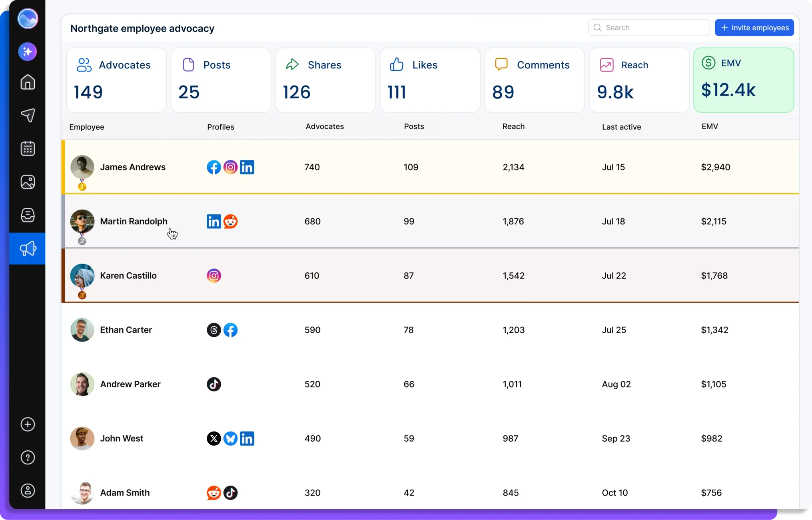
Task: Open the AI sparkle assistant icon
Action: [x=28, y=52]
